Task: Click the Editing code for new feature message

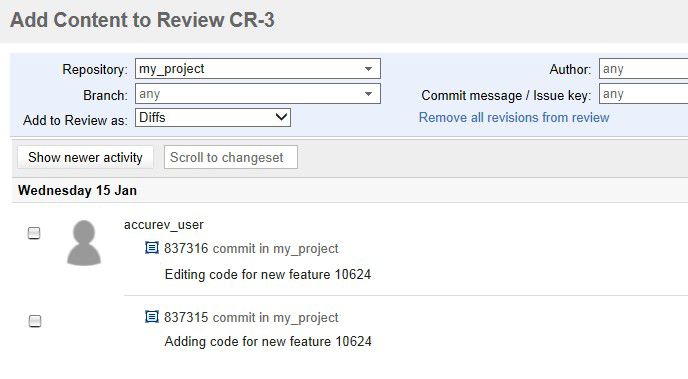Action: (268, 274)
